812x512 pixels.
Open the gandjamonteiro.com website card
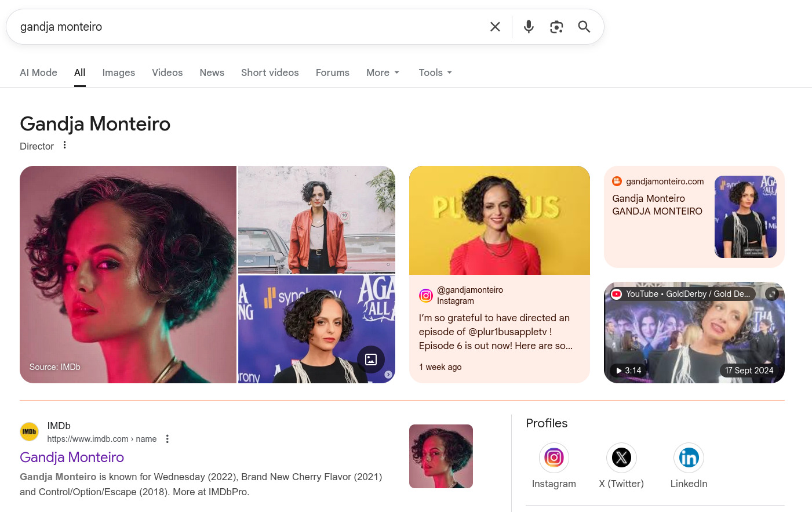pos(694,217)
